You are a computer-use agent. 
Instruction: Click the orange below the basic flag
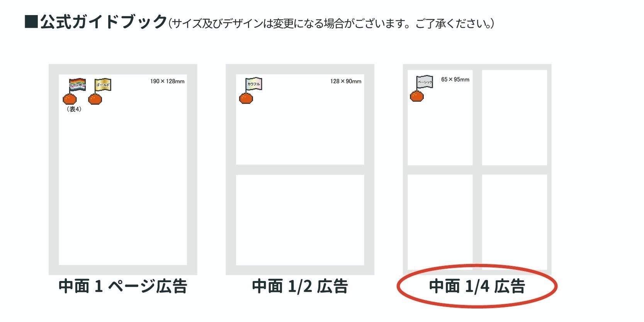pos(416,96)
